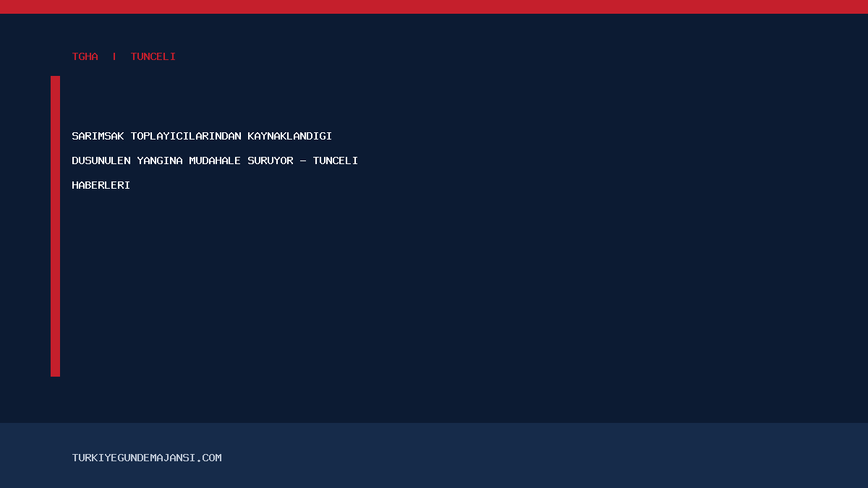Click the headline line starting with DUSUNULEN YANGINA
The width and height of the screenshot is (868, 488).
[x=215, y=160]
